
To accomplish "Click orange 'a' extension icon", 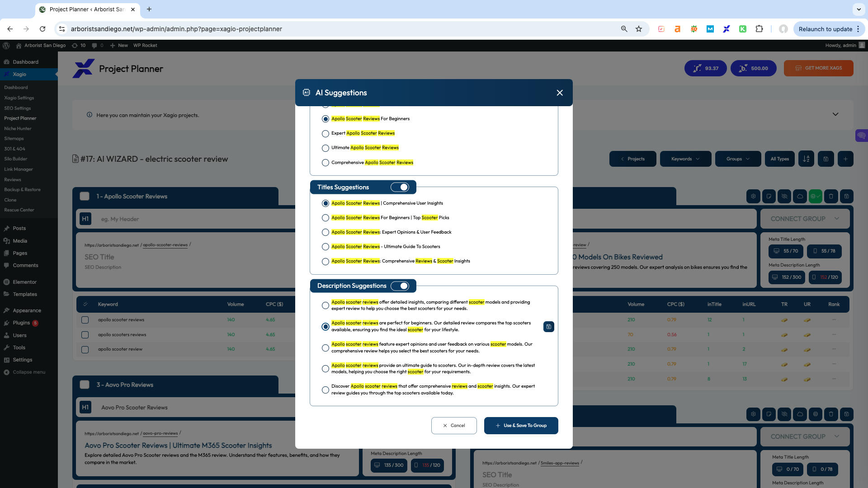I will (677, 29).
